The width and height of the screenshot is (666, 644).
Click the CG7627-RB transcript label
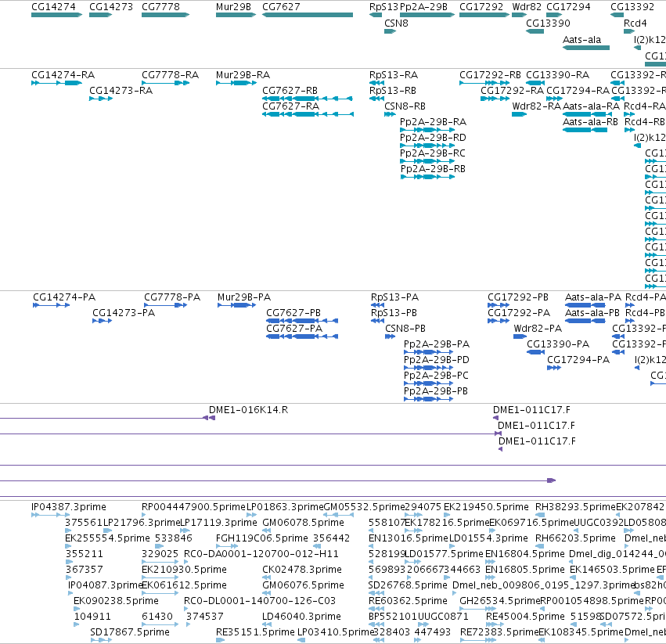pyautogui.click(x=290, y=91)
